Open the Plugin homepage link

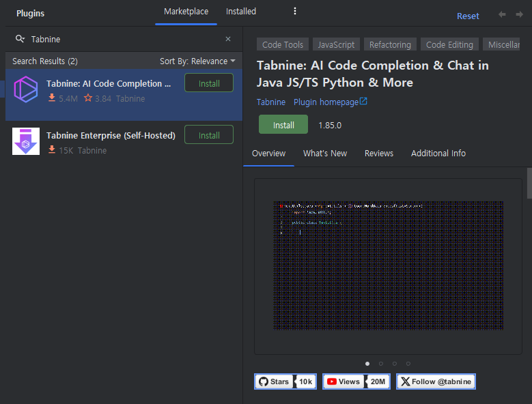coord(326,102)
